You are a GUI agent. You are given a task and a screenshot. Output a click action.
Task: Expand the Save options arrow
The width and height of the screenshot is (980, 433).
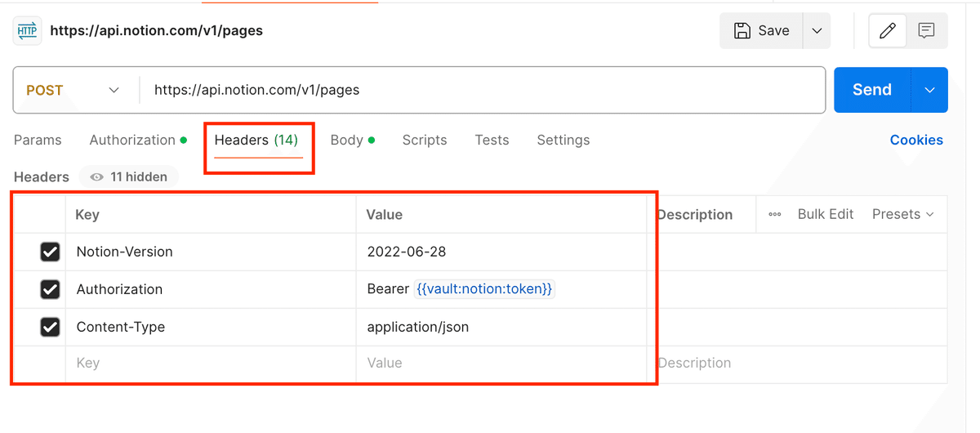817,31
